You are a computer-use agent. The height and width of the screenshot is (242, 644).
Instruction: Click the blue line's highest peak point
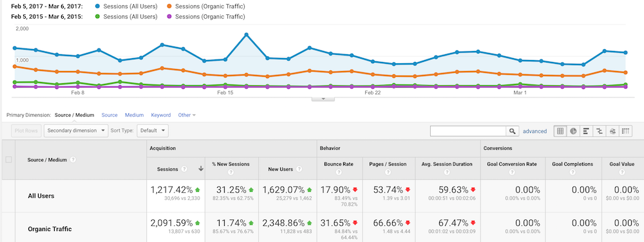click(247, 35)
